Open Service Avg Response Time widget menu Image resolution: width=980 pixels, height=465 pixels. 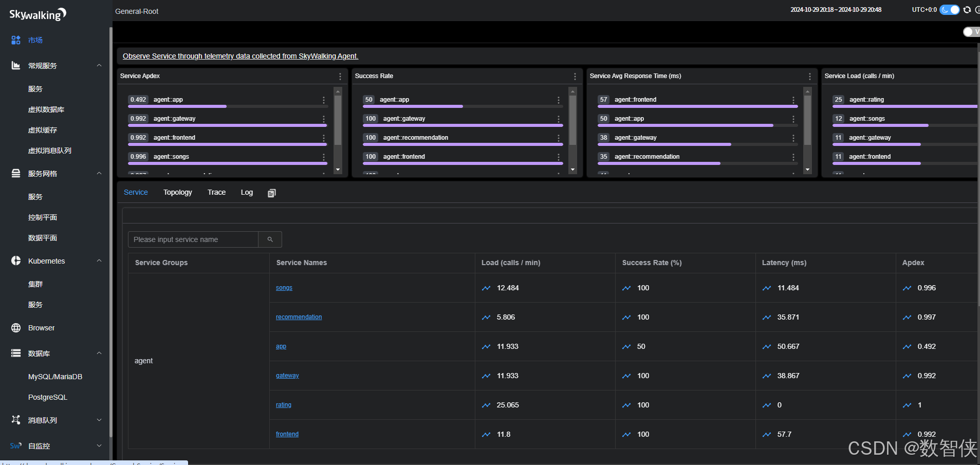click(810, 76)
